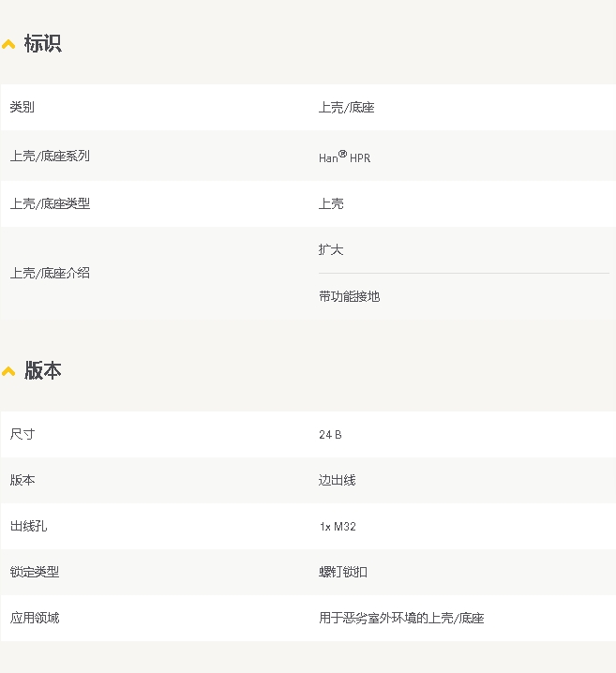Screen dimensions: 616x673
Task: Click the 出线孔 row label
Action: [x=28, y=526]
